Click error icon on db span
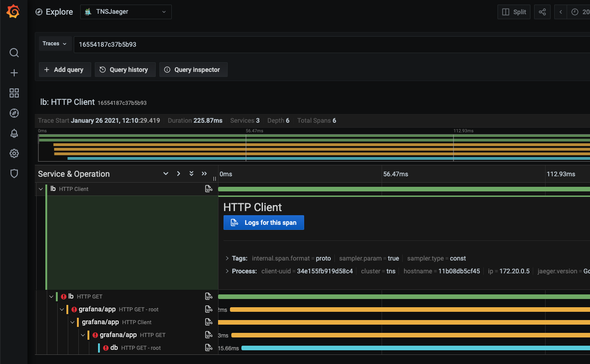Screen dimensions: 590x364 click(x=106, y=348)
